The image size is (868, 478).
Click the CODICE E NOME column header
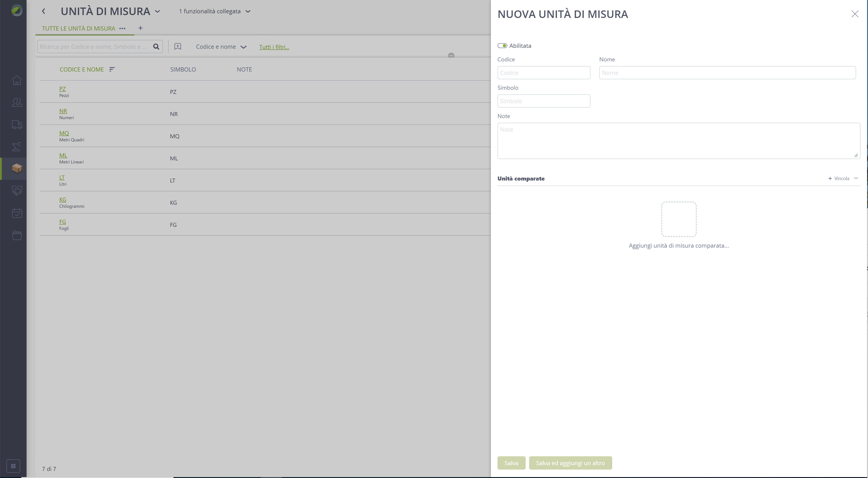[x=81, y=69]
